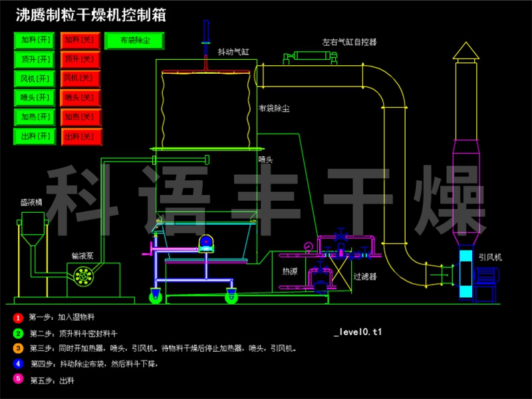Viewport: 532px width, 399px height.
Task: Click the _level0.t1 text field
Action: tap(358, 332)
